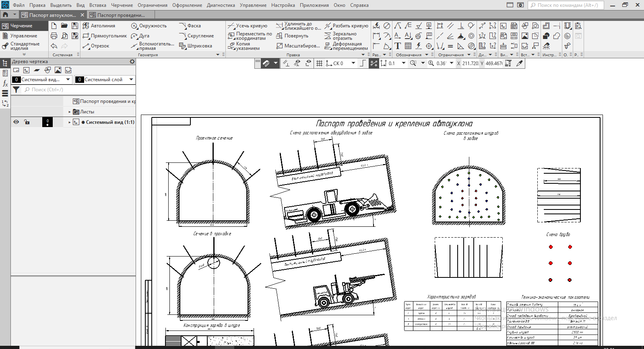The height and width of the screenshot is (349, 644).
Task: Toggle the grid display button
Action: (319, 63)
